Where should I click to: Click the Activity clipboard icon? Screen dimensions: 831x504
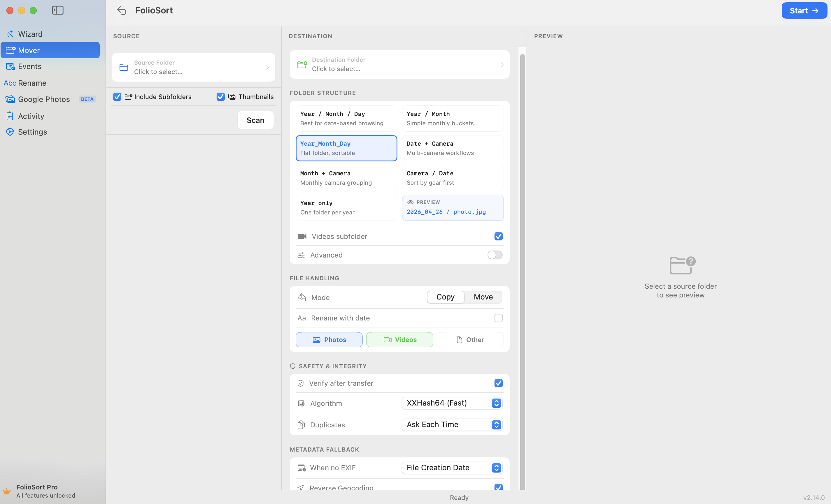(x=10, y=116)
